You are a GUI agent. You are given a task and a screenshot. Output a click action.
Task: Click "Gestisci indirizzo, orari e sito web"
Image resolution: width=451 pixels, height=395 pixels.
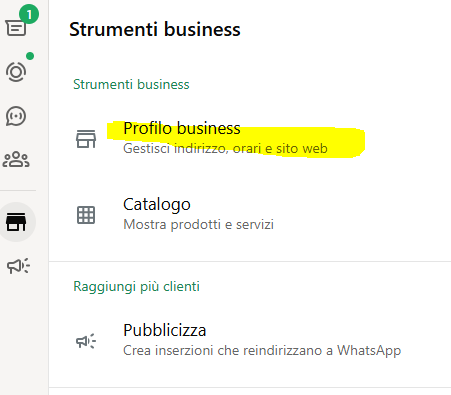225,148
